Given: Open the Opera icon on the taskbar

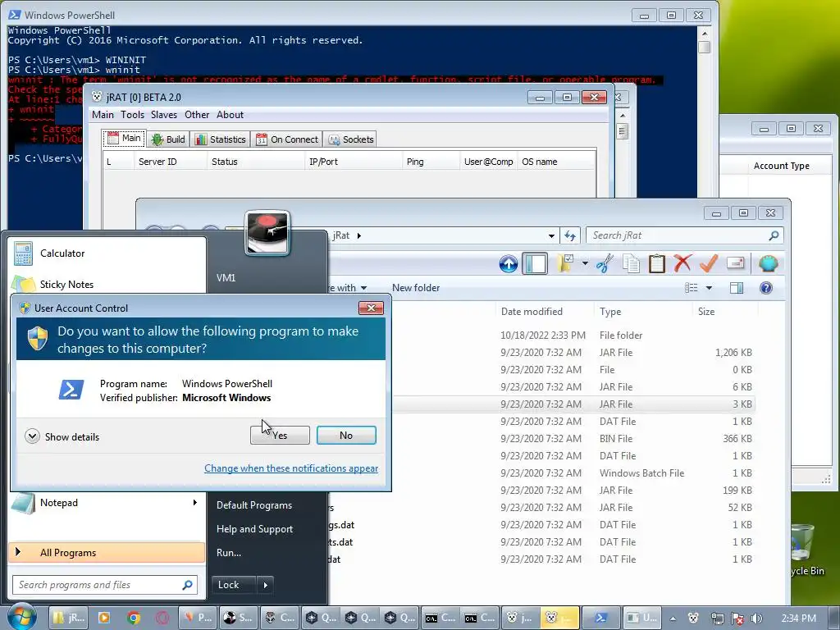Looking at the screenshot, I should (162, 618).
